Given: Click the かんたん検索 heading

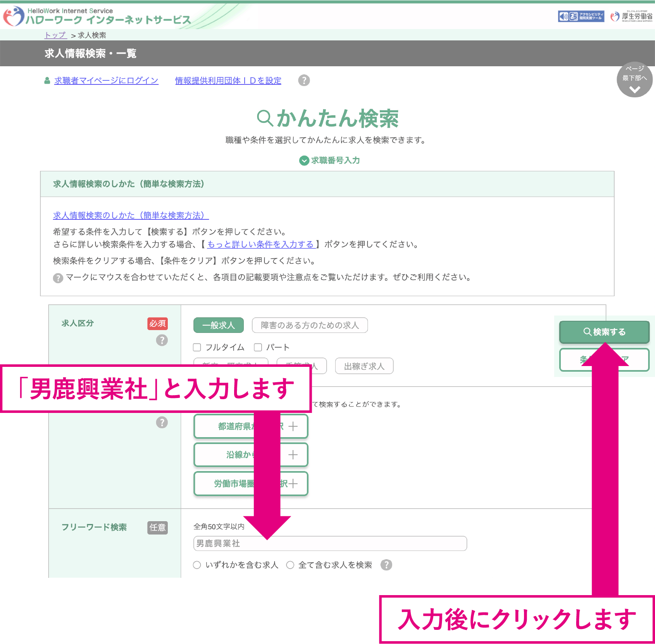Looking at the screenshot, I should pos(328,118).
